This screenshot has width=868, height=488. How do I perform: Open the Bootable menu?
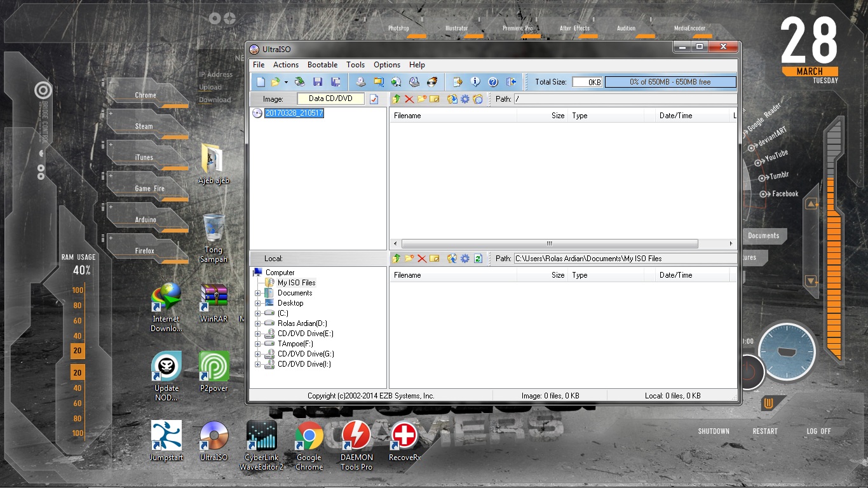323,65
